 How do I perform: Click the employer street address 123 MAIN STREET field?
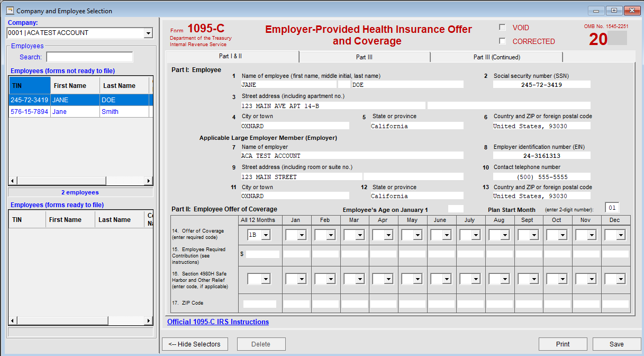[302, 177]
